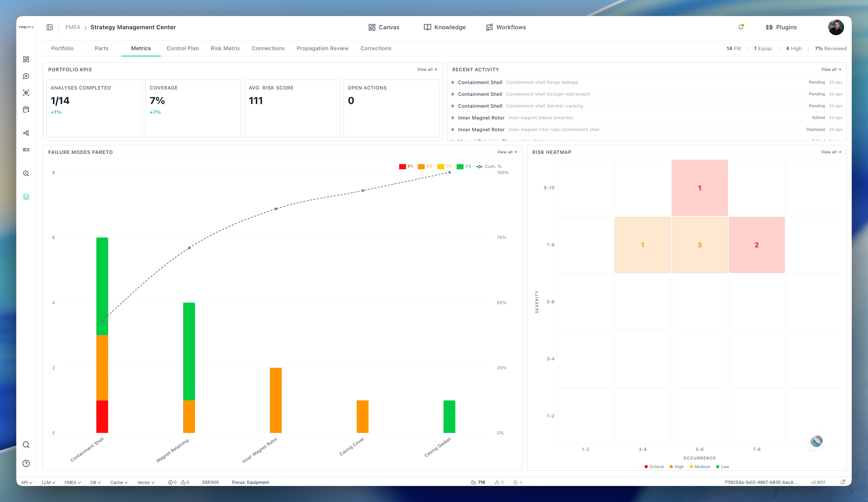Open Workflows from the top bar
This screenshot has height=502, width=868.
tap(506, 27)
